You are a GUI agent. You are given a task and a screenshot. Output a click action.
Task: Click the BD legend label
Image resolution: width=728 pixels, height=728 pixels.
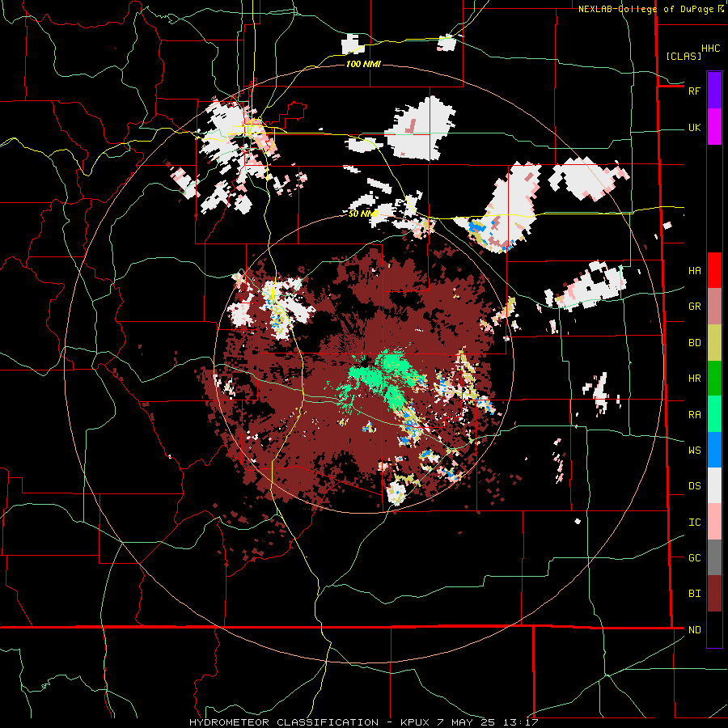coord(694,343)
